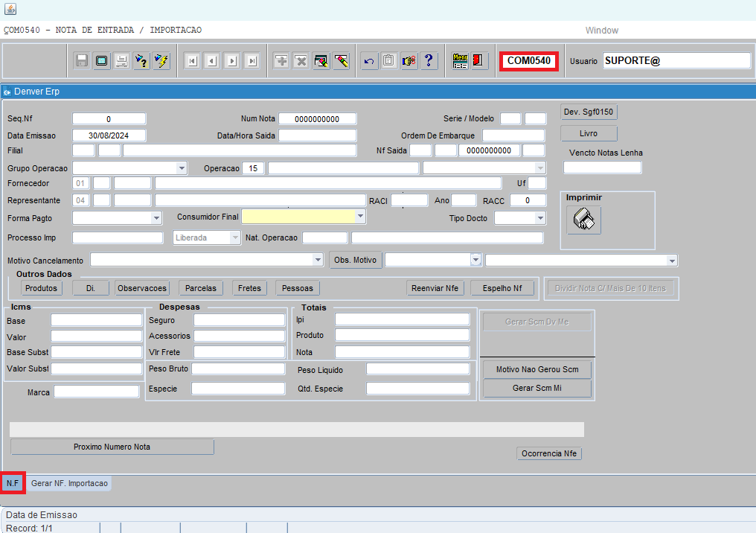Click the Usuario field
The height and width of the screenshot is (533, 756).
tap(676, 61)
